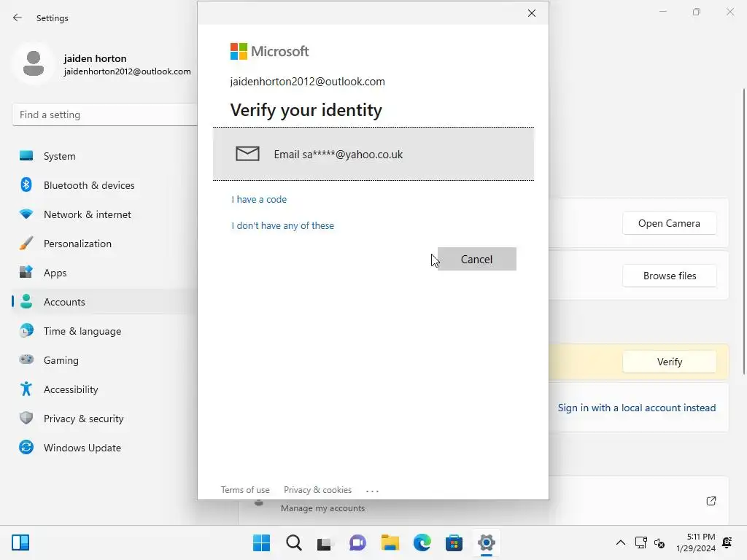747x560 pixels.
Task: Open 'I don't have any of these' link
Action: point(282,226)
